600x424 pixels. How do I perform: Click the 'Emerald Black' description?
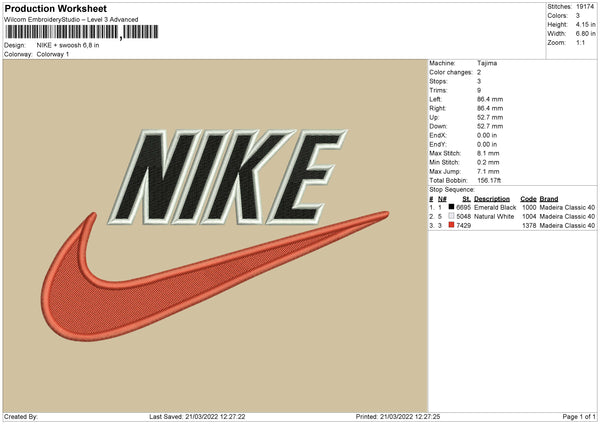[x=495, y=207]
